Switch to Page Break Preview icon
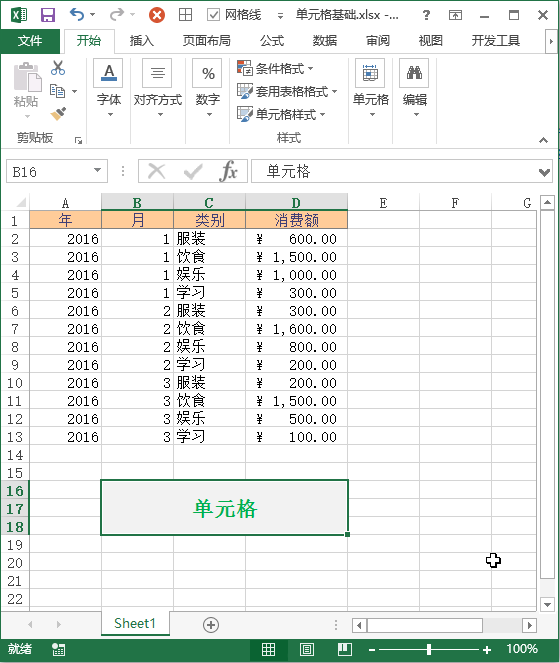This screenshot has height=663, width=560. [345, 649]
